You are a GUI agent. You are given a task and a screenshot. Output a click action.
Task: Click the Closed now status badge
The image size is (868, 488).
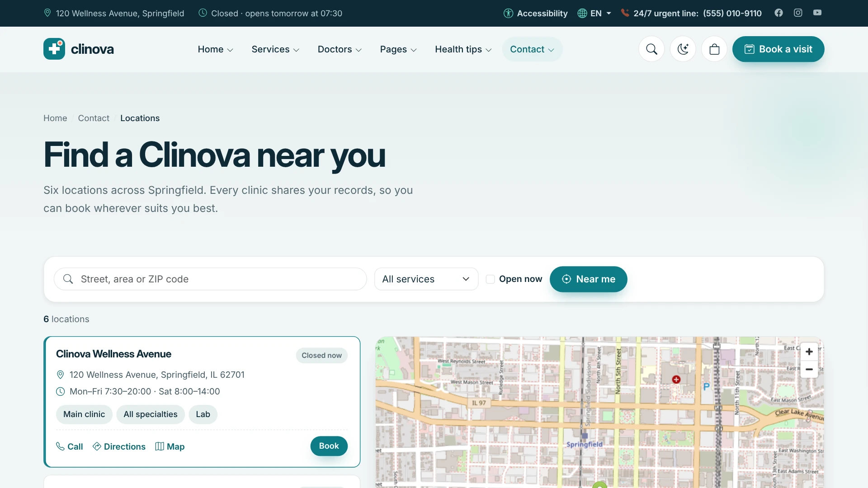point(321,356)
